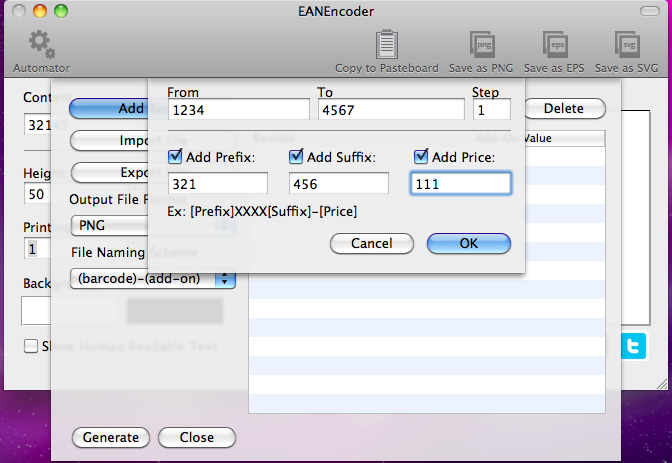Open the Automator gear icon

click(42, 44)
